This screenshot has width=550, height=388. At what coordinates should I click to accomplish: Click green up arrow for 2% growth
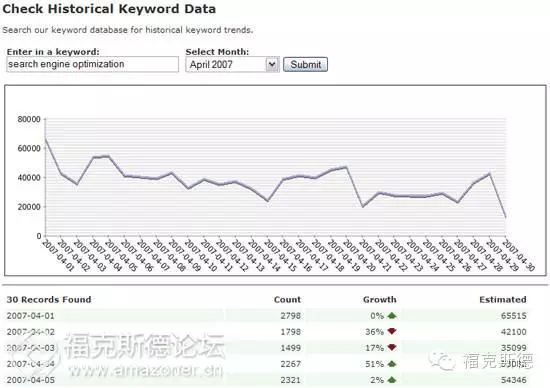392,380
